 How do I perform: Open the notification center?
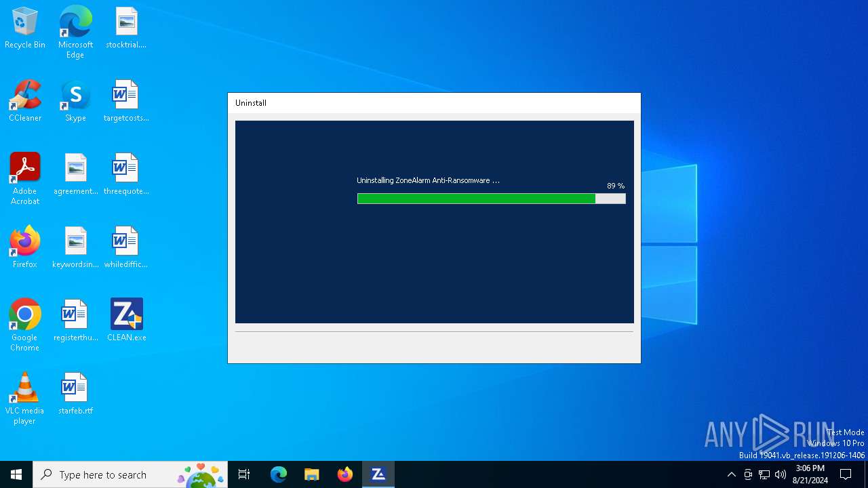pos(846,474)
